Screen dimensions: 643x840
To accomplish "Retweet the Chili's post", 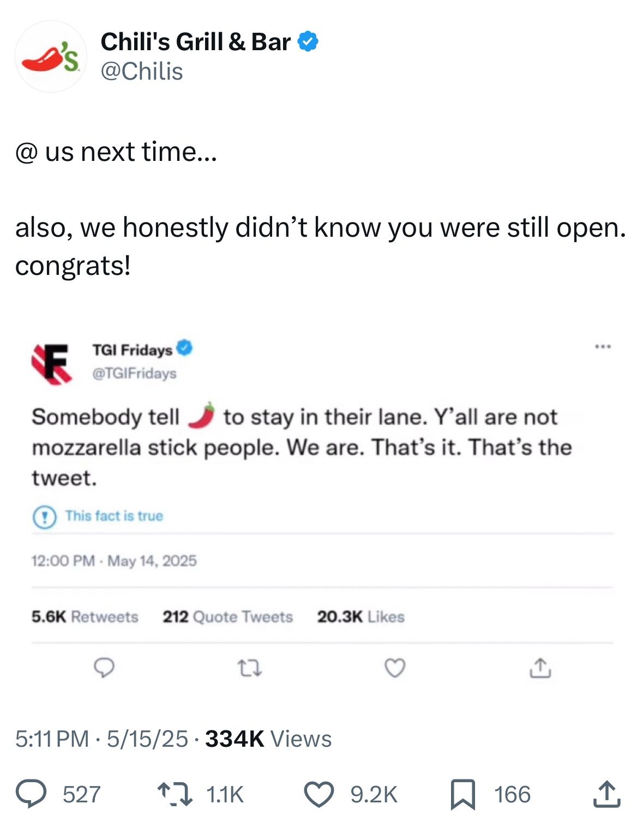I will [x=175, y=794].
